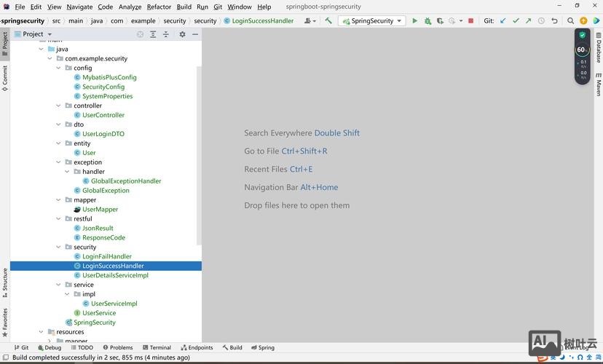This screenshot has width=603, height=364.
Task: Open Search Everywhere magnifier icon
Action: point(571,21)
